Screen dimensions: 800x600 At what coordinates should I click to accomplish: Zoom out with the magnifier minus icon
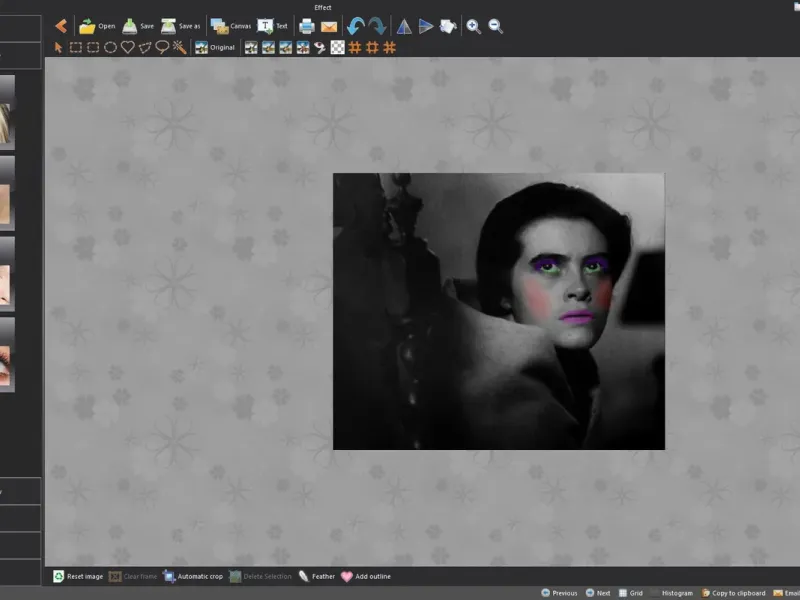tap(496, 26)
